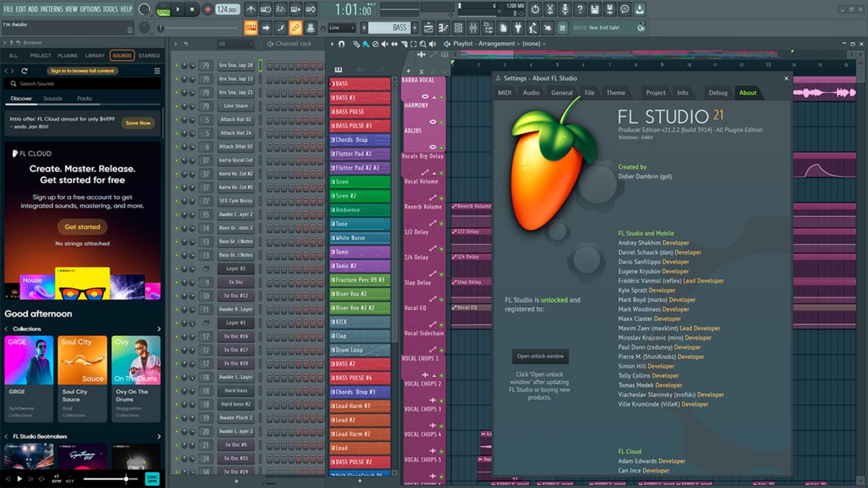The width and height of the screenshot is (868, 488).
Task: Open the browser hamburger menu
Action: click(157, 71)
